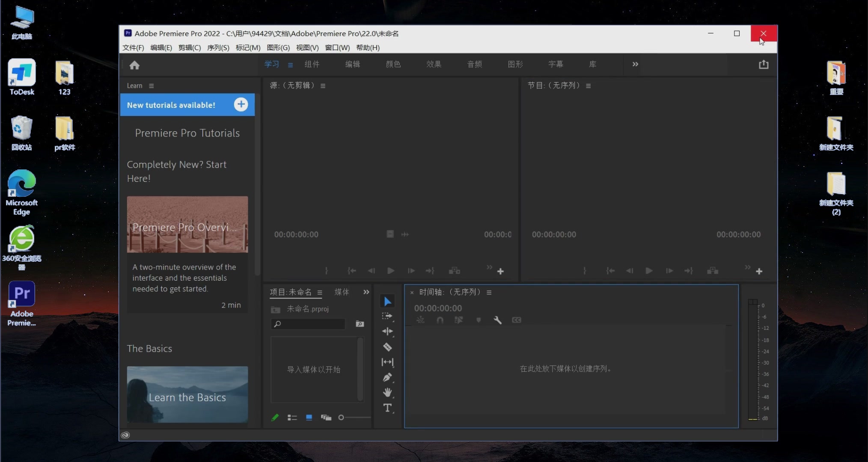
Task: Toggle Snap in Timeline magnet icon
Action: 440,320
